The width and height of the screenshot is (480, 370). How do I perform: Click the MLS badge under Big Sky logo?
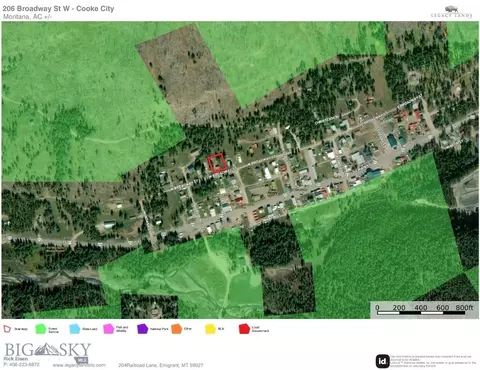point(82,360)
